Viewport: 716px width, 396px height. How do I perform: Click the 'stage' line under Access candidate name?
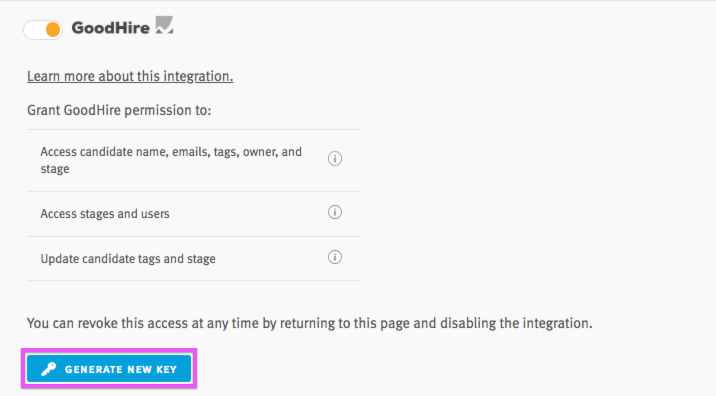[x=55, y=169]
